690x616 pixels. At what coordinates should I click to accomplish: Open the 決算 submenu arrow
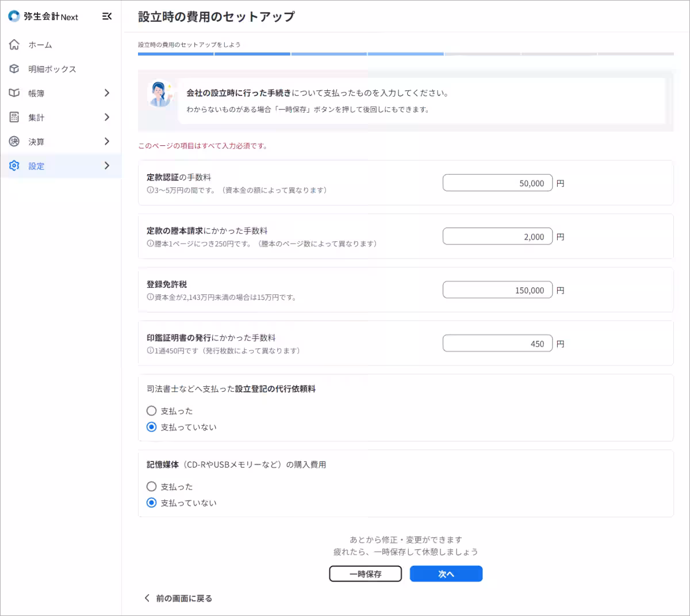[x=106, y=141]
